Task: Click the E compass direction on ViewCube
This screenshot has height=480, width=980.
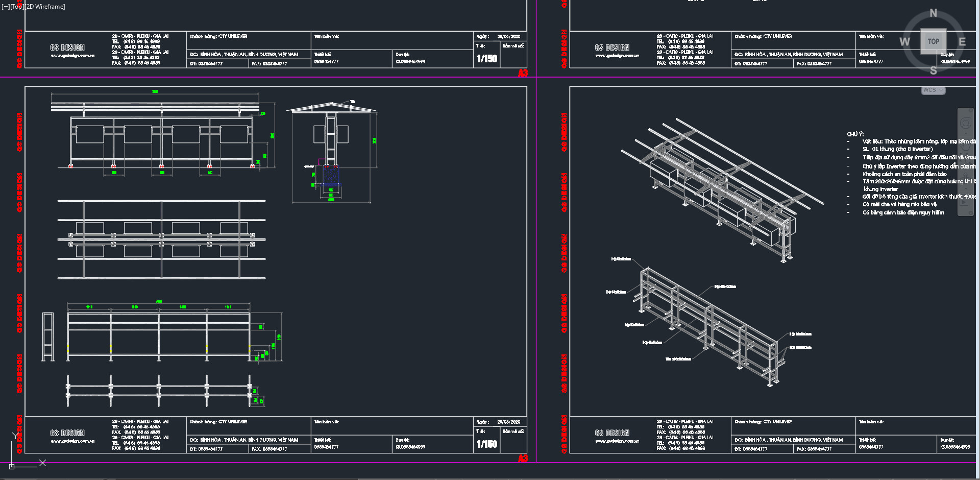Action: click(x=962, y=42)
